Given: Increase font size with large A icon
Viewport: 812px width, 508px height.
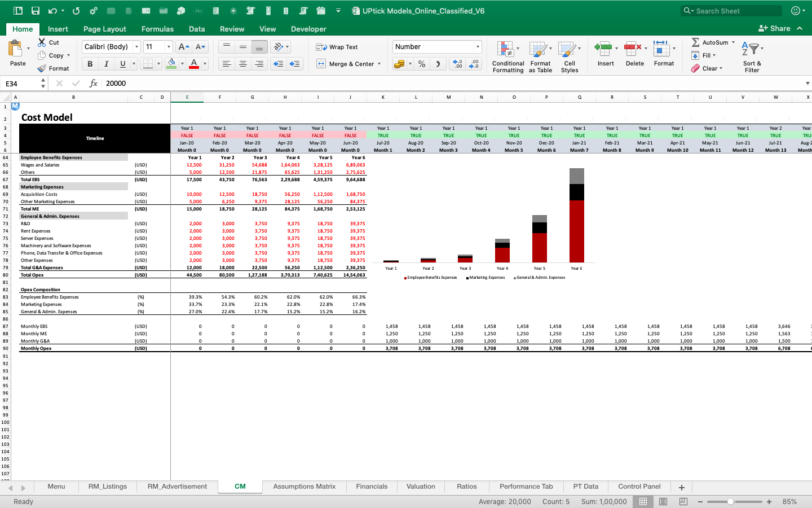Looking at the screenshot, I should click(x=183, y=47).
